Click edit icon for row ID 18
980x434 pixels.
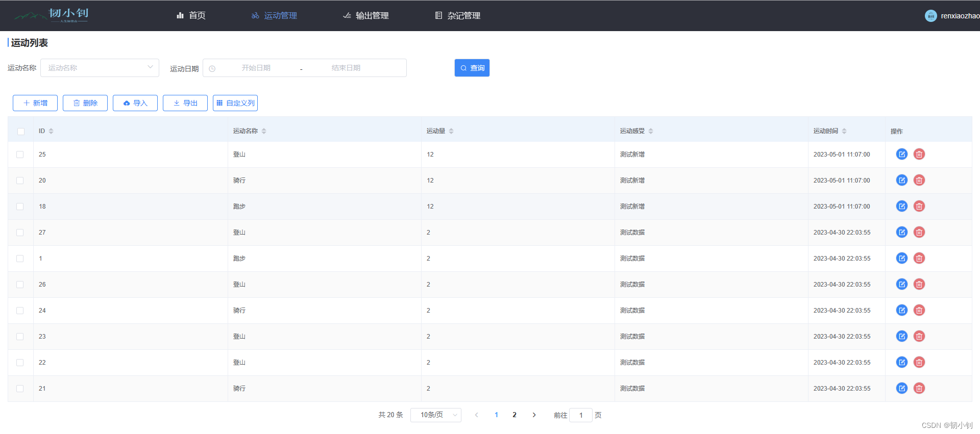pos(902,206)
